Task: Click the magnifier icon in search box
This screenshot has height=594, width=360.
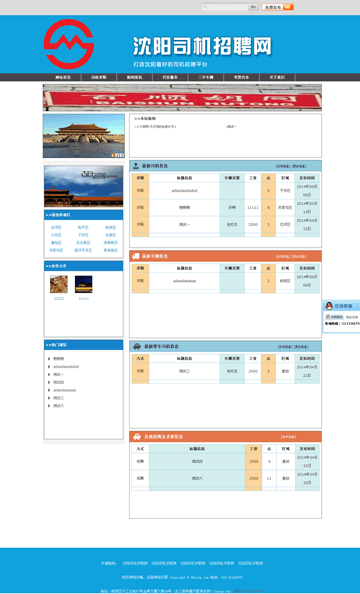Action: click(x=206, y=7)
